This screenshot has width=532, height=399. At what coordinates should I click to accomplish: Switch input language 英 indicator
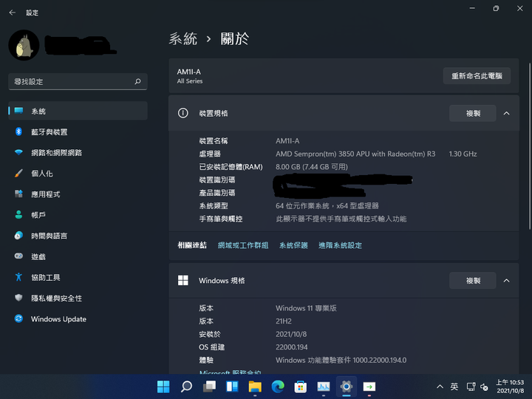click(454, 386)
